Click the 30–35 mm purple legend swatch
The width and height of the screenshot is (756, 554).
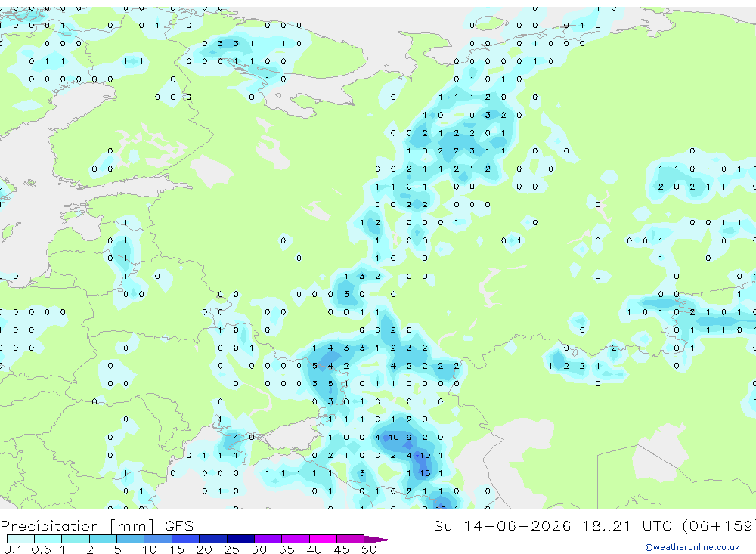[x=268, y=539]
